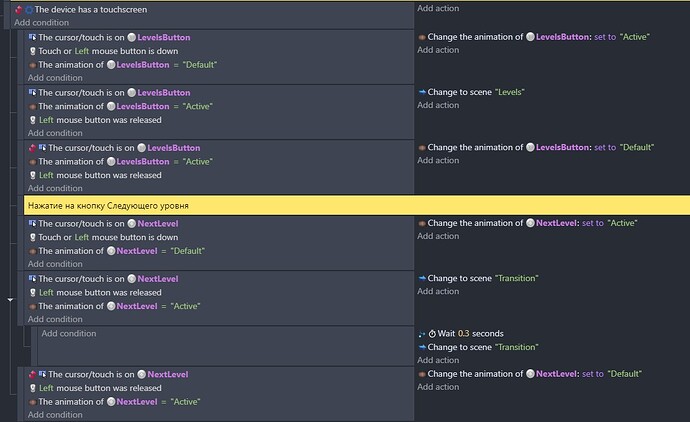
Task: Click LevelsButton object icon in = "Default" condition
Action: (x=111, y=65)
